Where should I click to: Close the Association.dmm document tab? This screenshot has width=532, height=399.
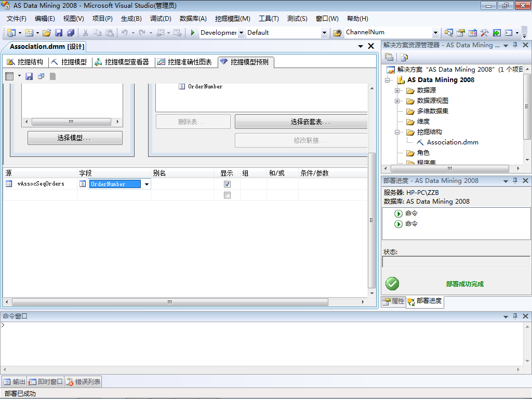(x=371, y=46)
